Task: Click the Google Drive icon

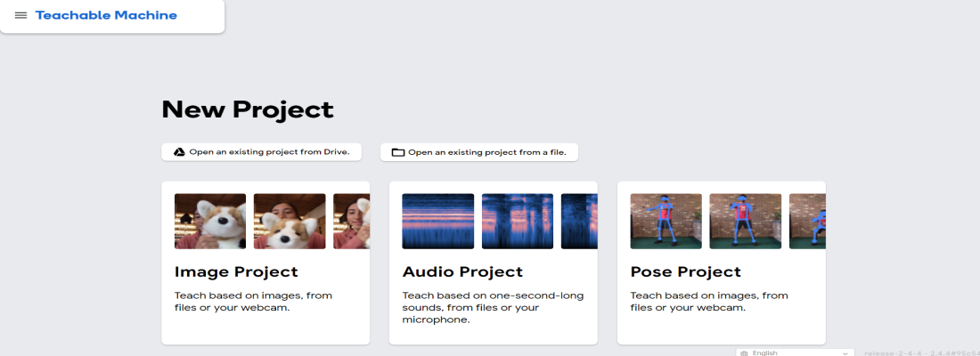Action: [178, 152]
